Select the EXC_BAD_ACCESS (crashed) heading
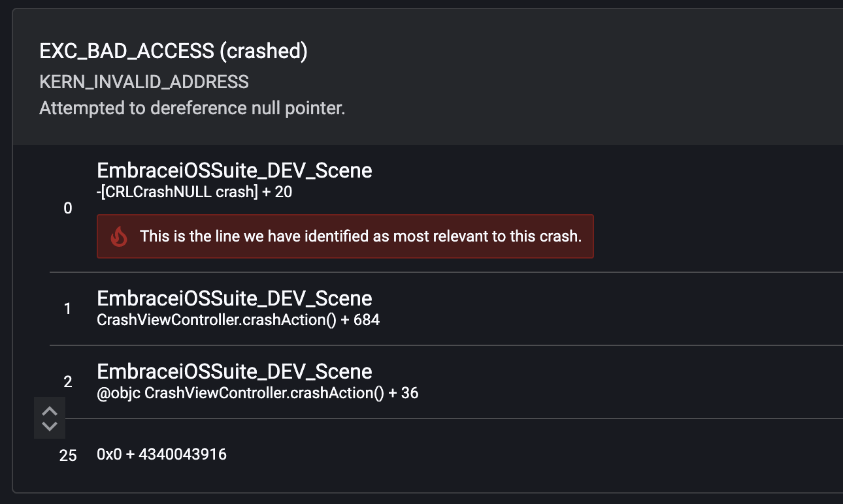The image size is (843, 504). [x=173, y=51]
